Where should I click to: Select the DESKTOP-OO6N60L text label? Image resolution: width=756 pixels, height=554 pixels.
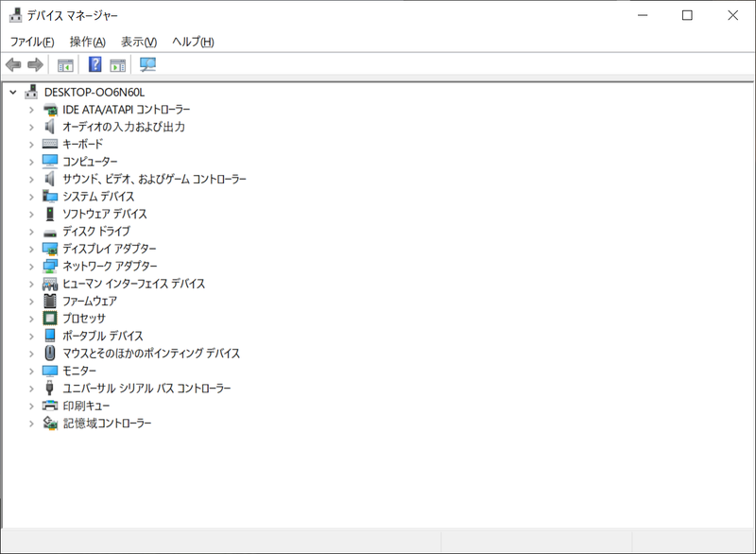coord(94,92)
